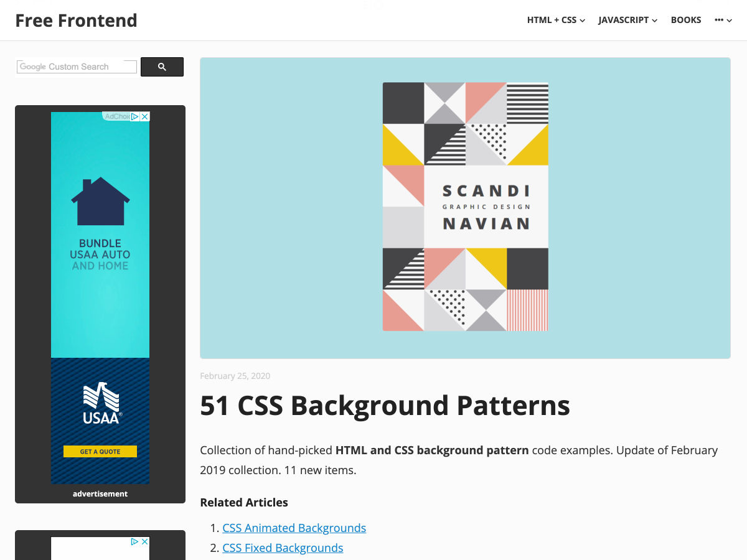Screen dimensions: 747x560
Task: Click the advertisement label under USAA ad
Action: click(100, 493)
